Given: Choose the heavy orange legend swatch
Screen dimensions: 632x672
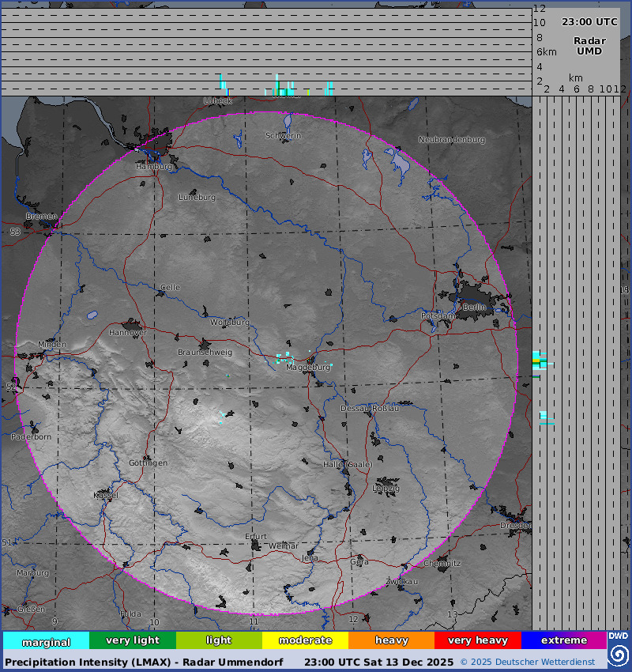Looking at the screenshot, I should [391, 640].
